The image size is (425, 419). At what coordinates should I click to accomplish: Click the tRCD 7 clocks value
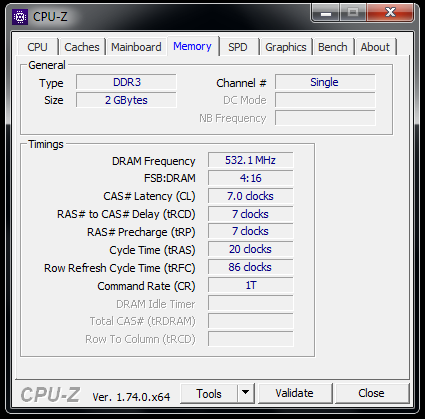tap(251, 214)
